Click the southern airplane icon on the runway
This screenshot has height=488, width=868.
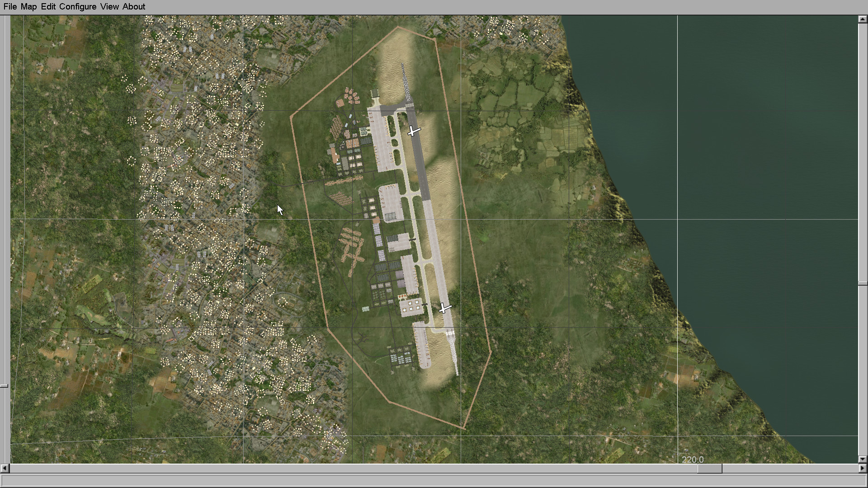coord(444,308)
